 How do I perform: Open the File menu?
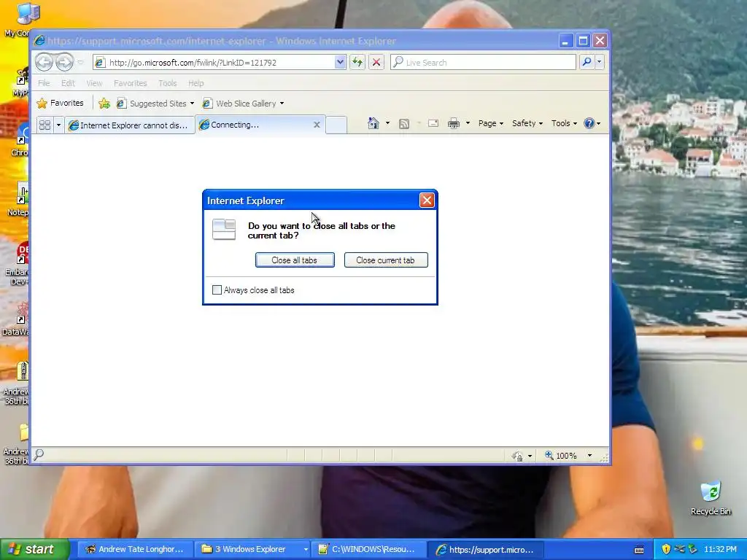click(44, 83)
